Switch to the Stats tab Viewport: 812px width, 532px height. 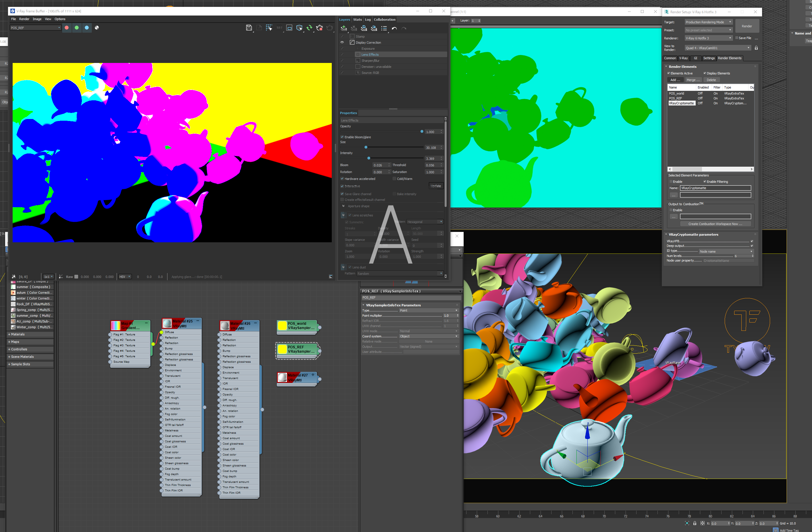(357, 20)
